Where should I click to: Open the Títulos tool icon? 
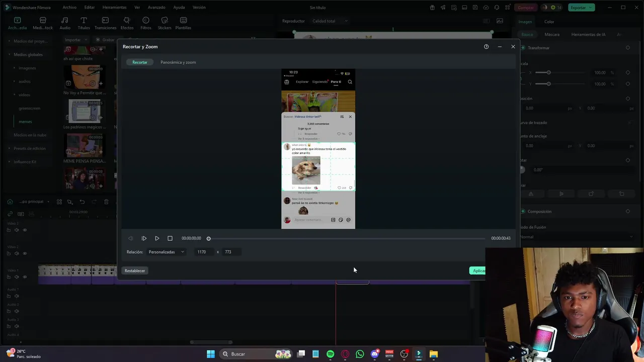click(84, 20)
